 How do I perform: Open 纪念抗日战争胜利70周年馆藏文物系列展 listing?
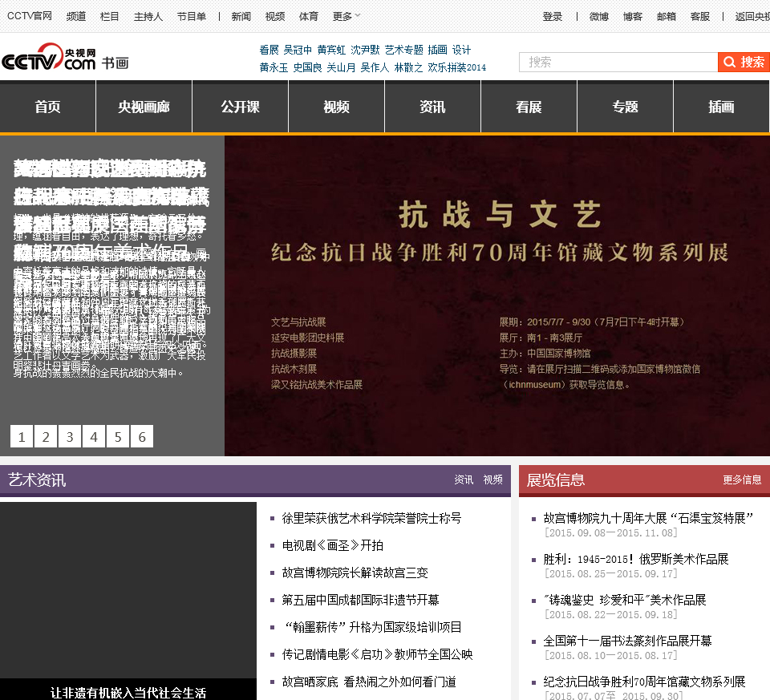[x=644, y=682]
